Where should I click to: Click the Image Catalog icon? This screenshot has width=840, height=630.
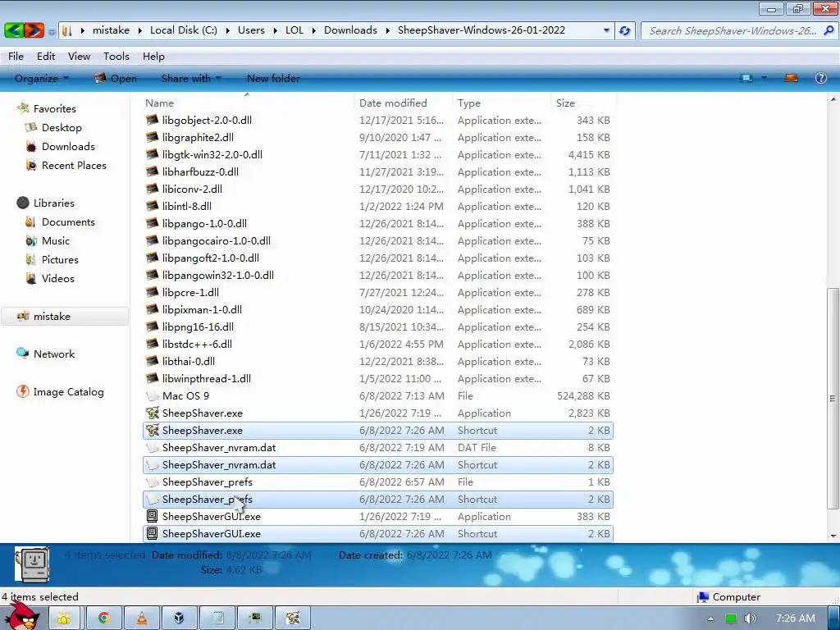[x=23, y=391]
